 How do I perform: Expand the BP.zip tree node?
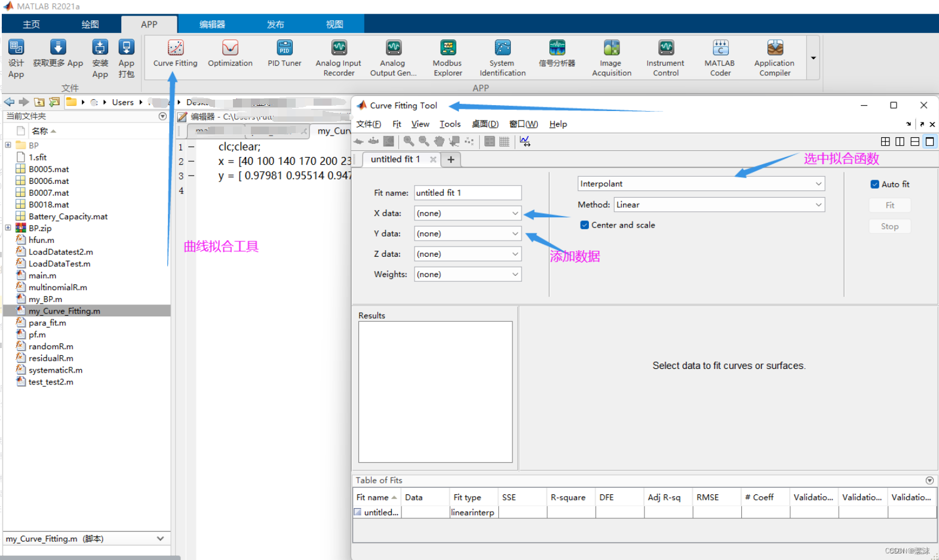pos(8,227)
